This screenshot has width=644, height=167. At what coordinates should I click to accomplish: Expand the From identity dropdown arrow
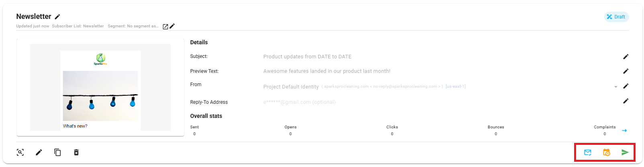point(615,87)
